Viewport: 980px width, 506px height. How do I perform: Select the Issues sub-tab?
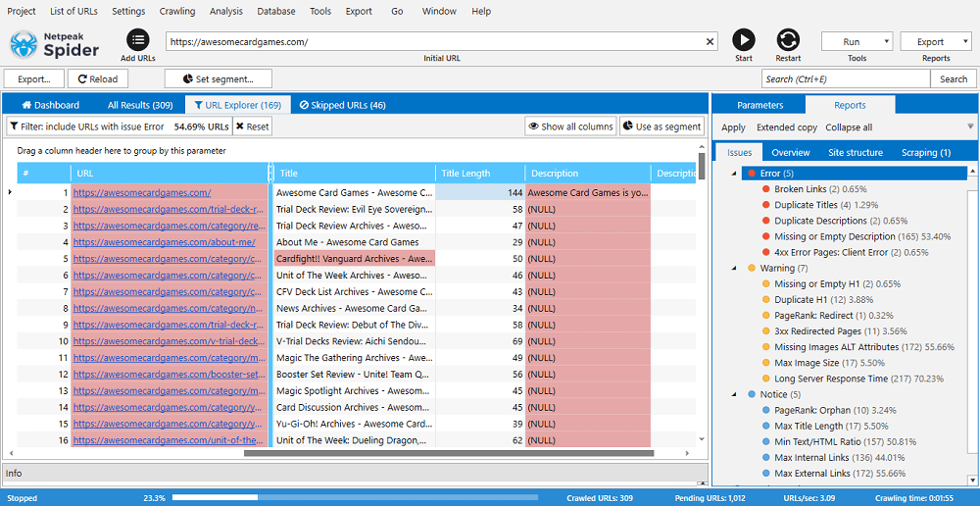739,152
